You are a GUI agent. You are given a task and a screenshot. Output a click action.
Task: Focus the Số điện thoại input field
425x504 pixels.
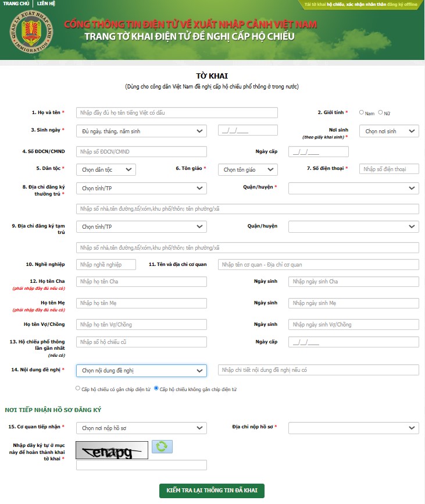click(389, 169)
